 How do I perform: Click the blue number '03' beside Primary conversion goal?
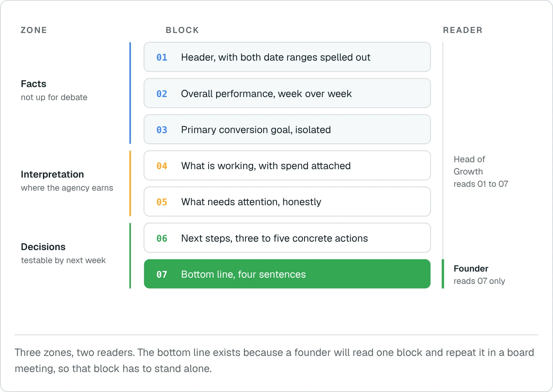162,130
